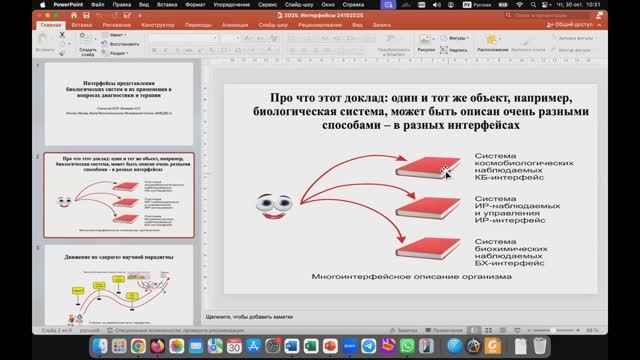Open the font size combo box
The image size is (640, 360).
231,38
